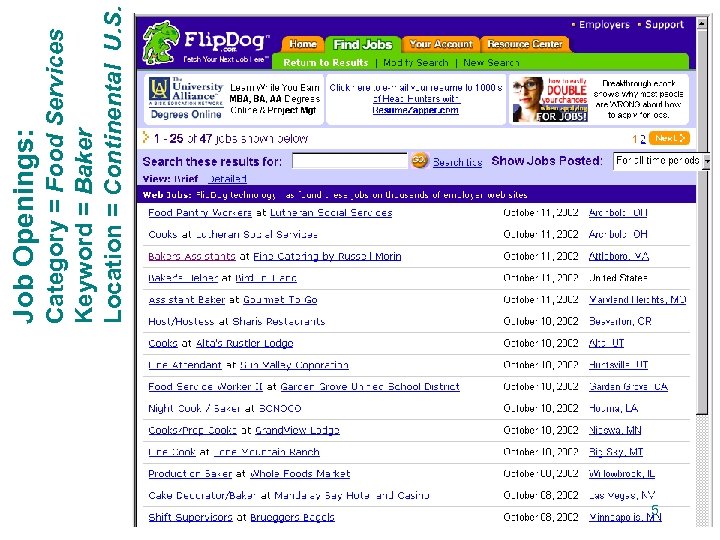Click the ResumeZapper.com link
The image size is (720, 540).
coord(415,110)
